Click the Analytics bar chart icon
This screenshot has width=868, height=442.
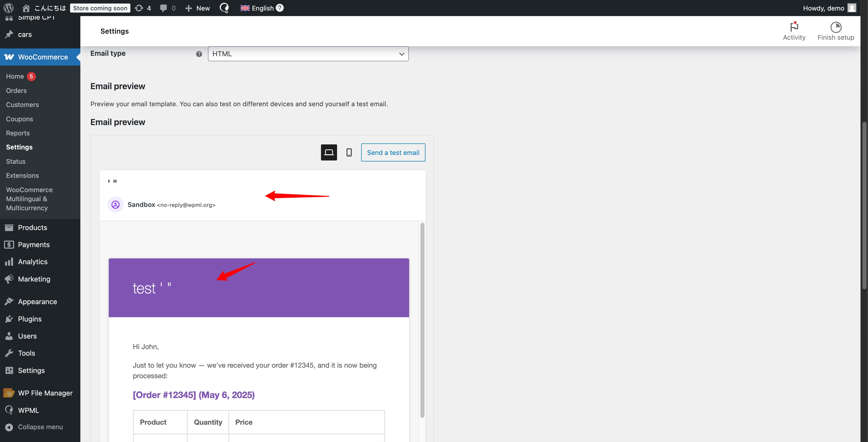click(x=9, y=262)
